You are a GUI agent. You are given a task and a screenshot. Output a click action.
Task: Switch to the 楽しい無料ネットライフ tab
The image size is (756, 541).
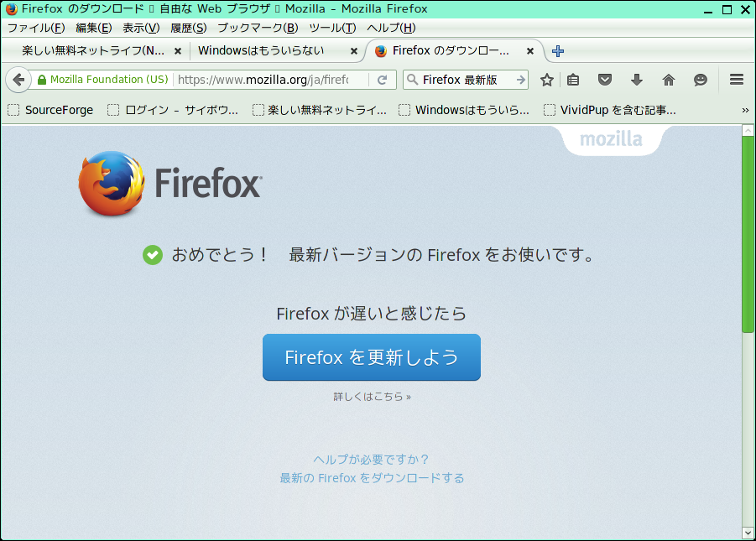coord(93,50)
